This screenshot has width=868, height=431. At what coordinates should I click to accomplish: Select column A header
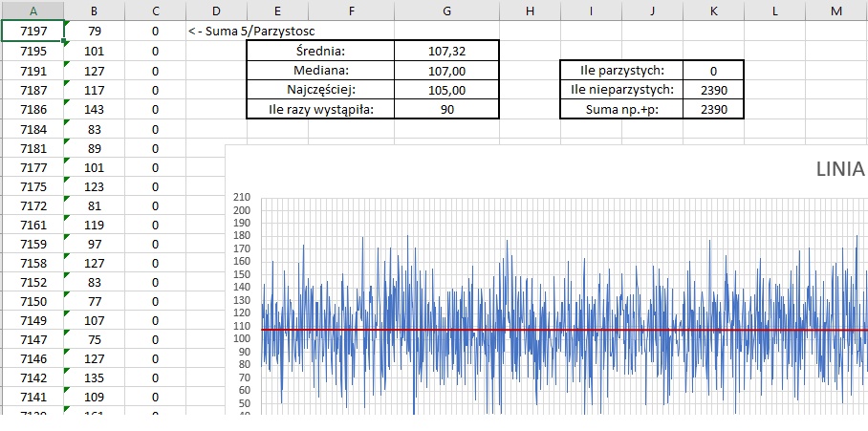33,10
